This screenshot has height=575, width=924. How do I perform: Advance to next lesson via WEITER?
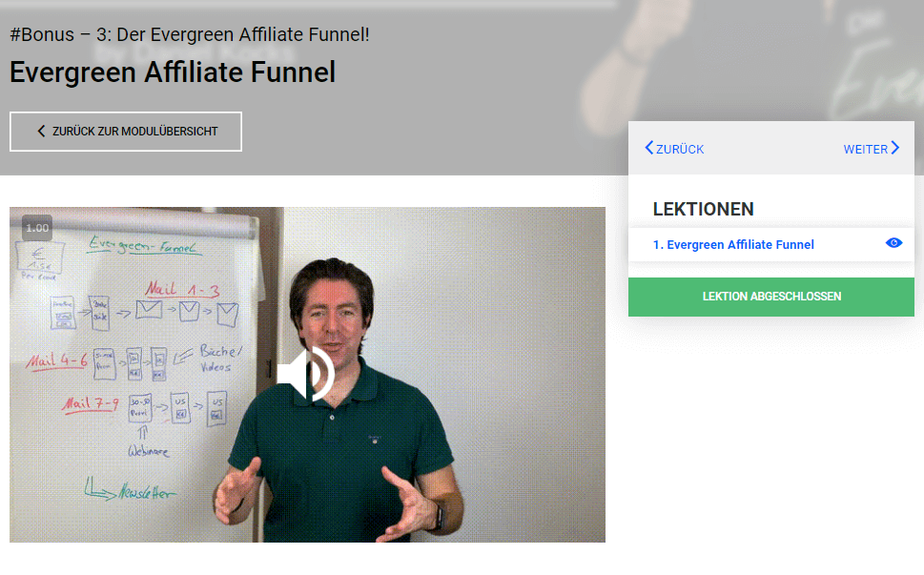pos(871,149)
